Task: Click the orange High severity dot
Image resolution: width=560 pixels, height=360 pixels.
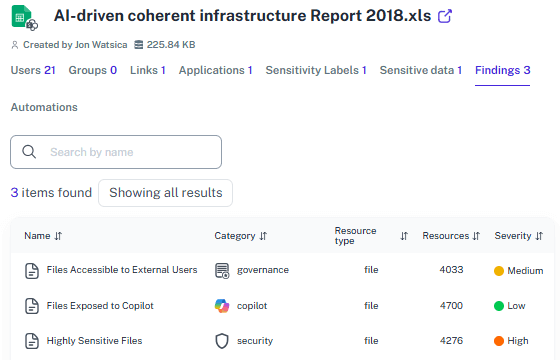Action: 499,341
